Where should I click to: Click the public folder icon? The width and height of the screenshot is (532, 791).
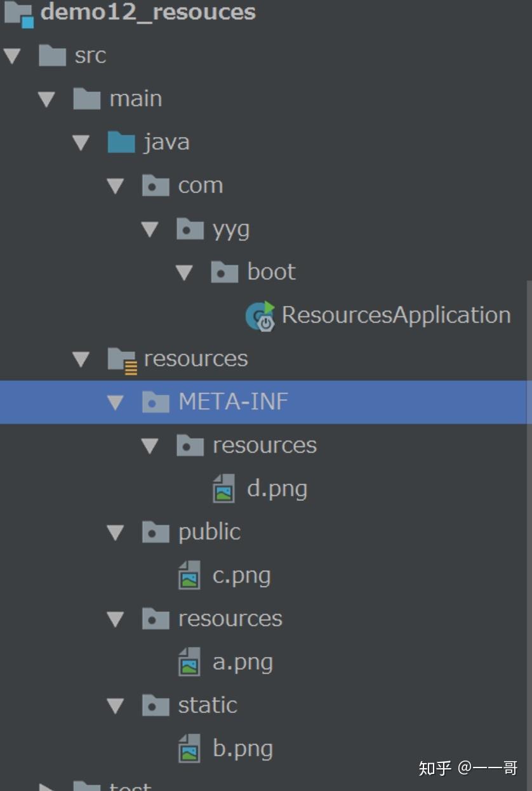point(155,531)
